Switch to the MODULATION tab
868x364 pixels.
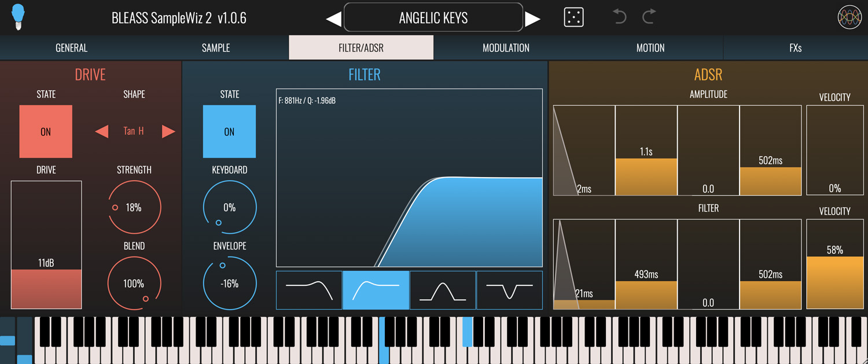click(506, 47)
